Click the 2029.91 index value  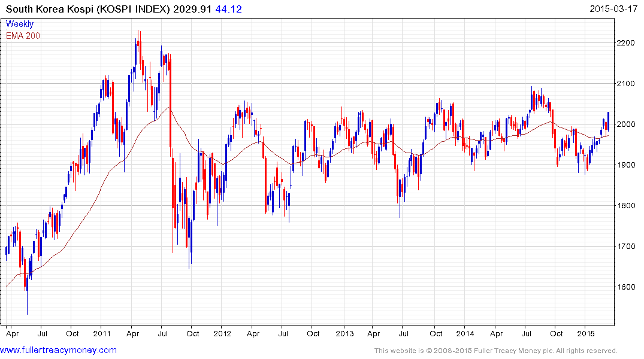[x=192, y=9]
